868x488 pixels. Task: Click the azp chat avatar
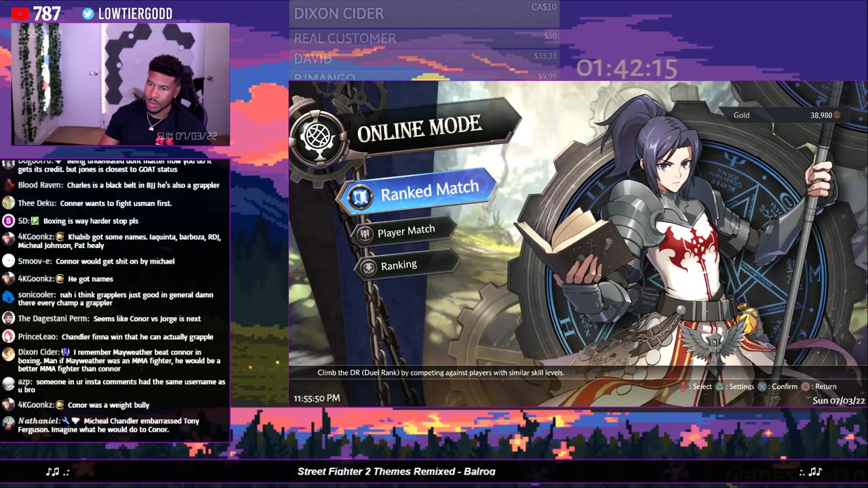8,384
